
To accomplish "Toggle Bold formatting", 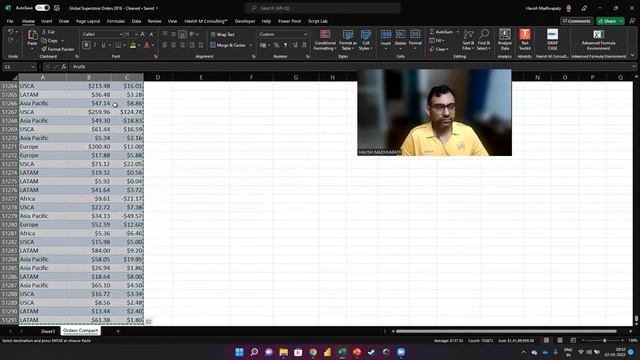I will (86, 45).
